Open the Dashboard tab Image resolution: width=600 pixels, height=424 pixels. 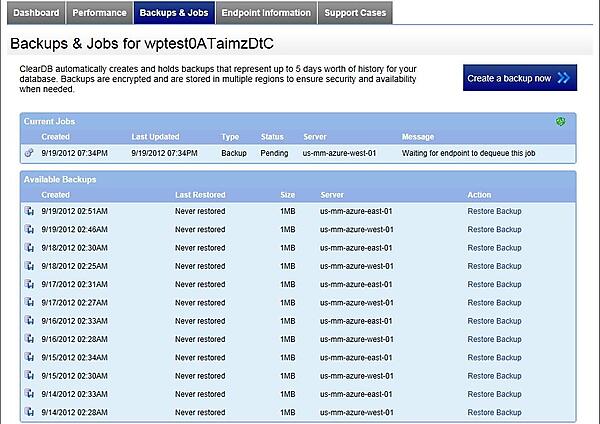(x=36, y=13)
